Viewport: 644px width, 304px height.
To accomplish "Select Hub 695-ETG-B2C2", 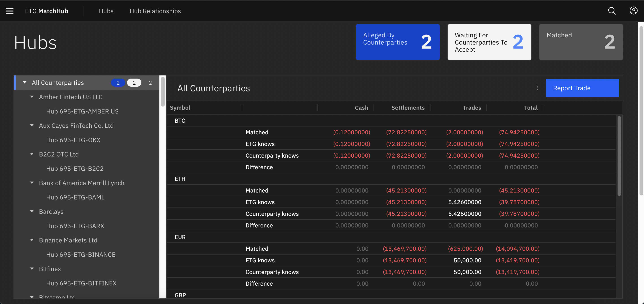I will pyautogui.click(x=75, y=169).
